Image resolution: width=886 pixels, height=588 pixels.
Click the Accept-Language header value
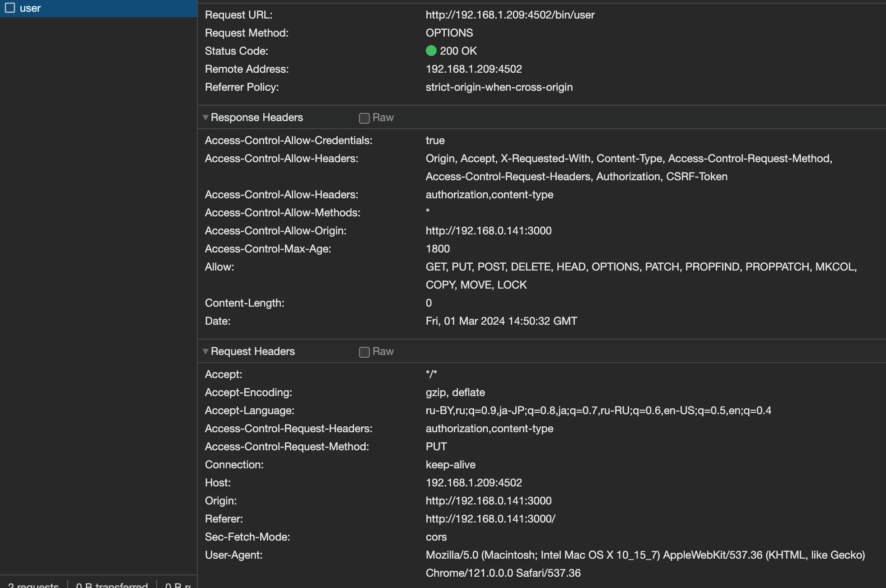(x=598, y=411)
